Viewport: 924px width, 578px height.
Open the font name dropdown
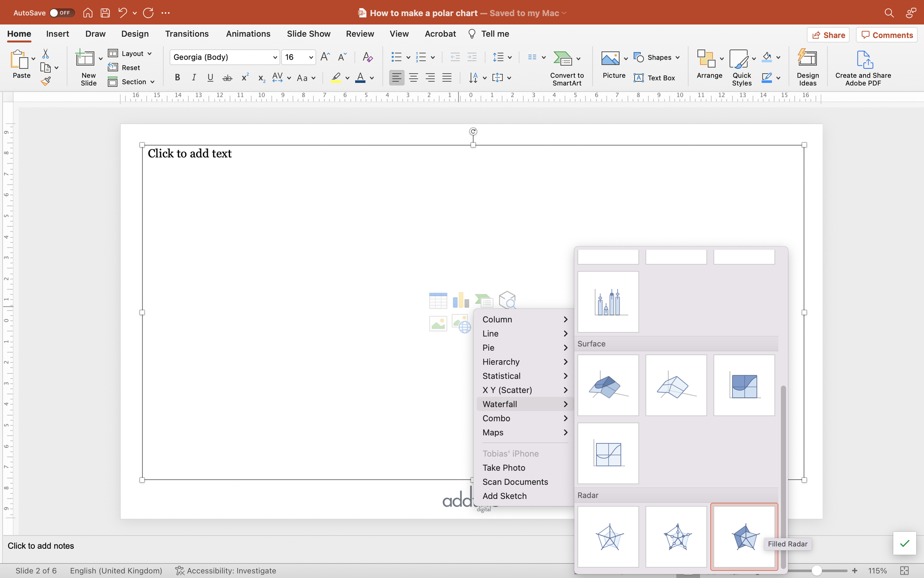[275, 57]
